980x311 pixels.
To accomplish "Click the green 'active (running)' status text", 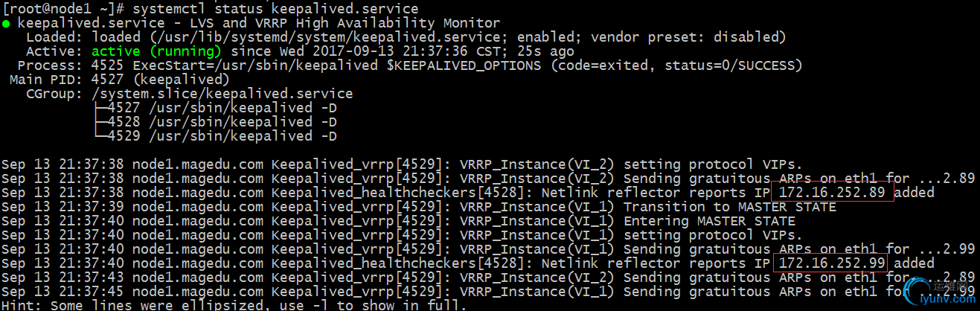I will pyautogui.click(x=156, y=51).
